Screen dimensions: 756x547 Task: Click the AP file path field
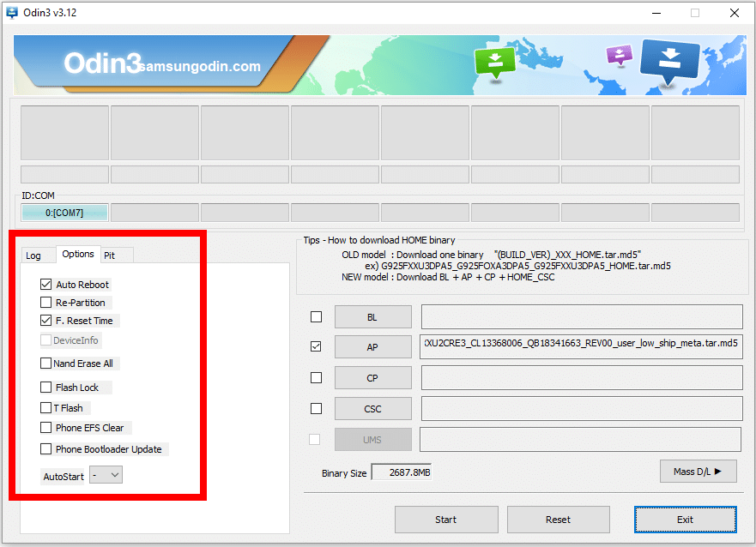point(581,346)
